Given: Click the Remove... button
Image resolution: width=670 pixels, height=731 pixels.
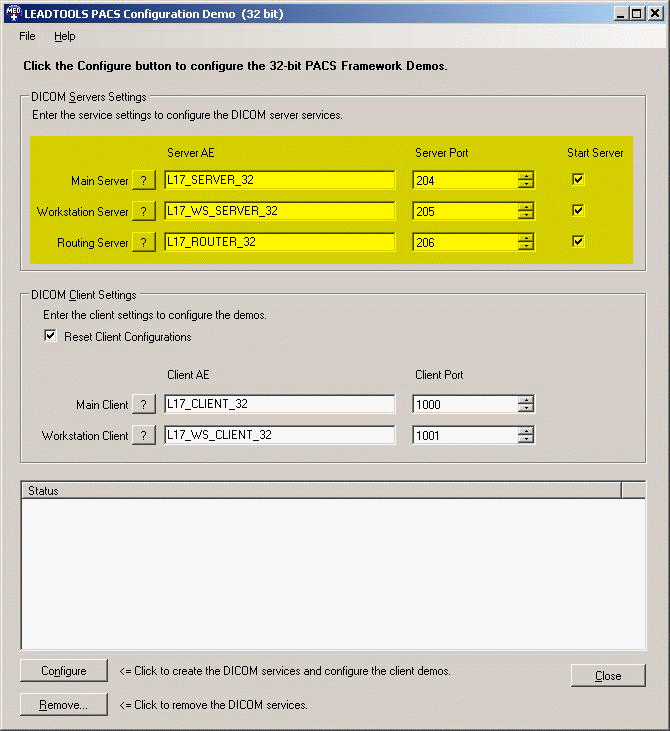Looking at the screenshot, I should (x=64, y=705).
